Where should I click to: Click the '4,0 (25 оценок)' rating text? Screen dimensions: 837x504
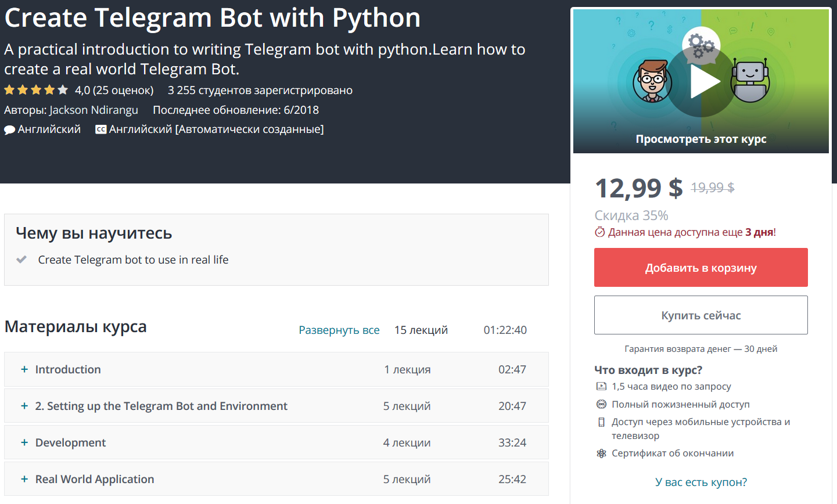point(114,90)
